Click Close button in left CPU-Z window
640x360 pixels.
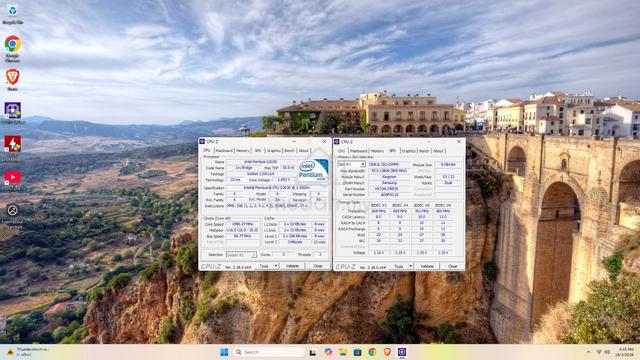pyautogui.click(x=318, y=266)
